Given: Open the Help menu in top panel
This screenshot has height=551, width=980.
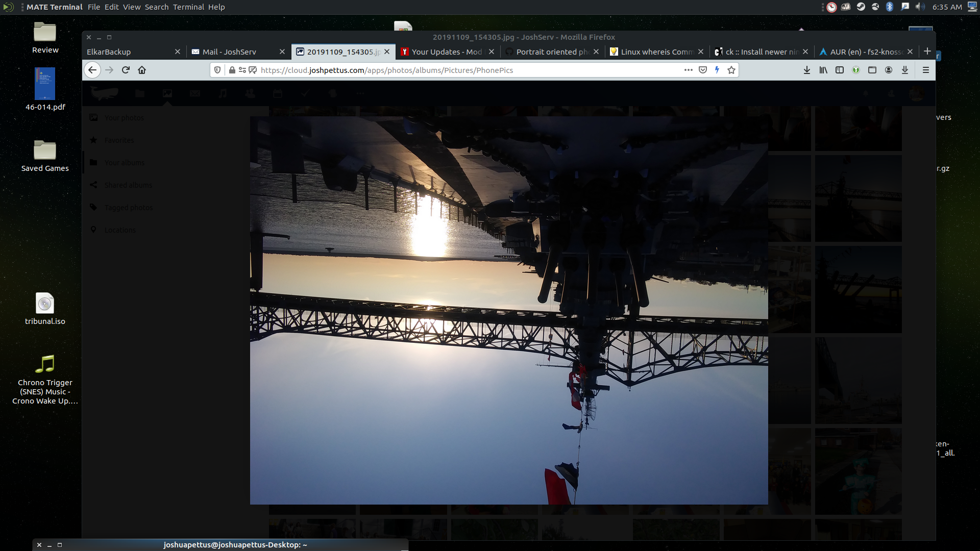Looking at the screenshot, I should pyautogui.click(x=216, y=7).
